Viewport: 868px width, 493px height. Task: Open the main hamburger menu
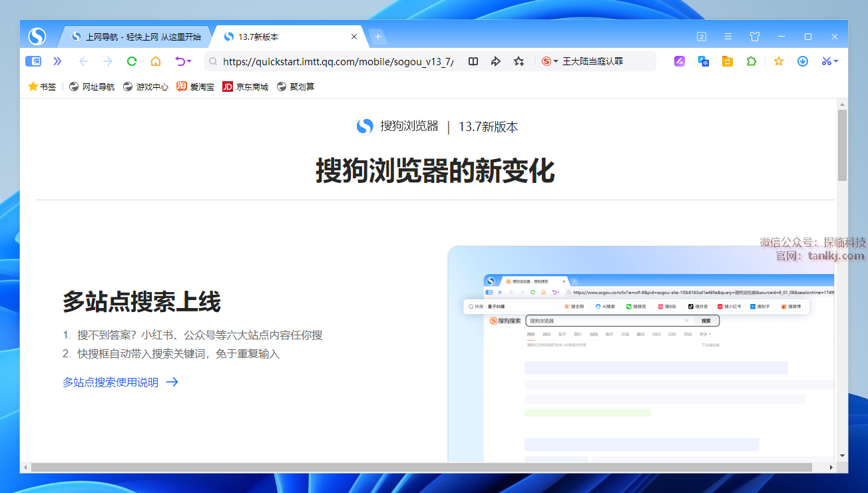pos(728,37)
